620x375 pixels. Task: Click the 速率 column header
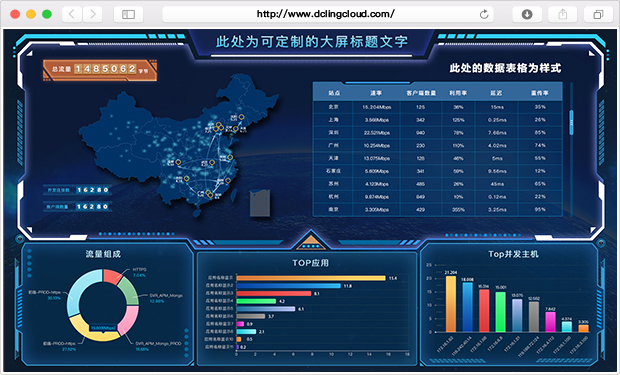tap(376, 93)
